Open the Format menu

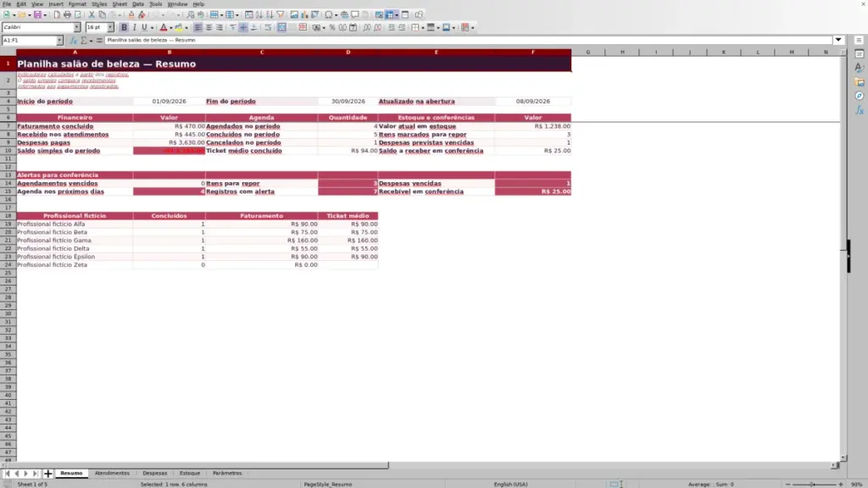pos(77,4)
